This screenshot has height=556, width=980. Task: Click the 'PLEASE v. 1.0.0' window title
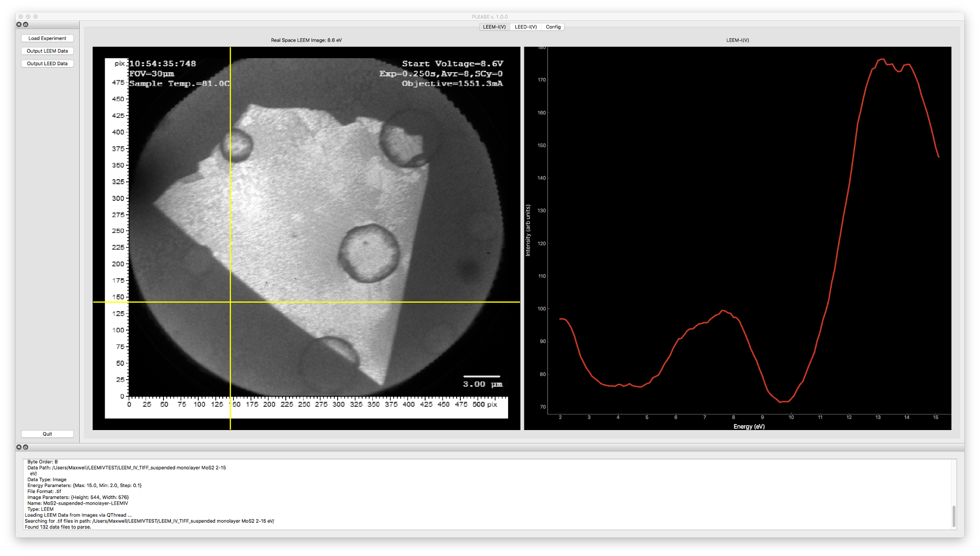pos(490,17)
